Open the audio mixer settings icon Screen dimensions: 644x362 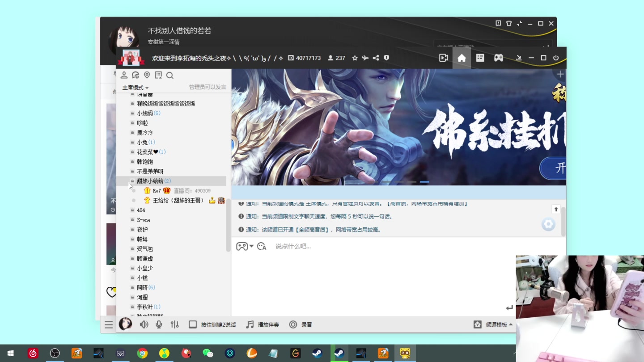[174, 324]
